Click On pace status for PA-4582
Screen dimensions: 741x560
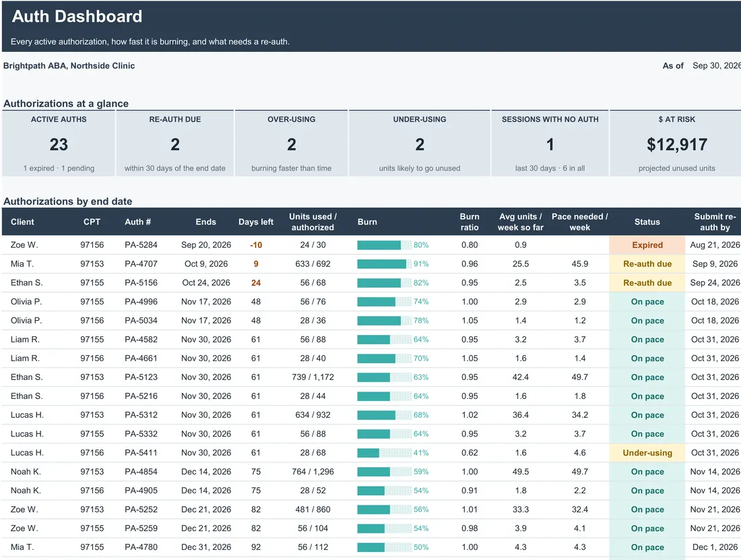click(647, 340)
